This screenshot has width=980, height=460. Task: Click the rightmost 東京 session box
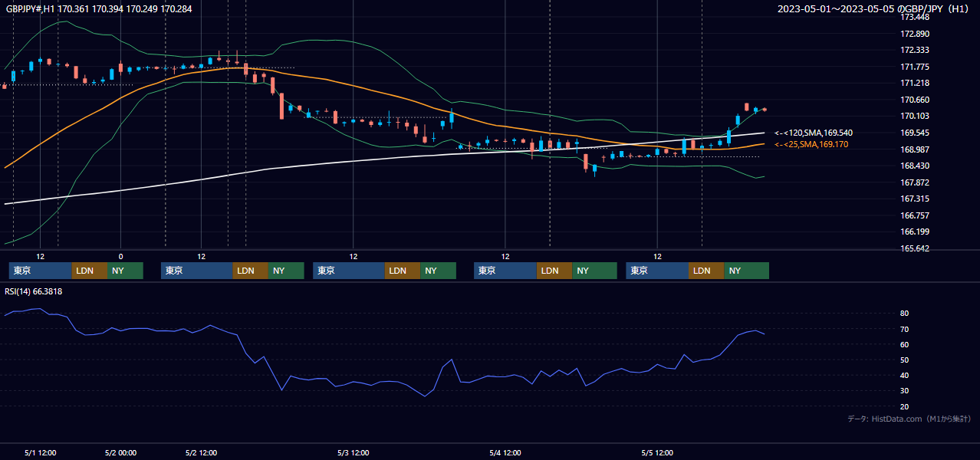(657, 271)
